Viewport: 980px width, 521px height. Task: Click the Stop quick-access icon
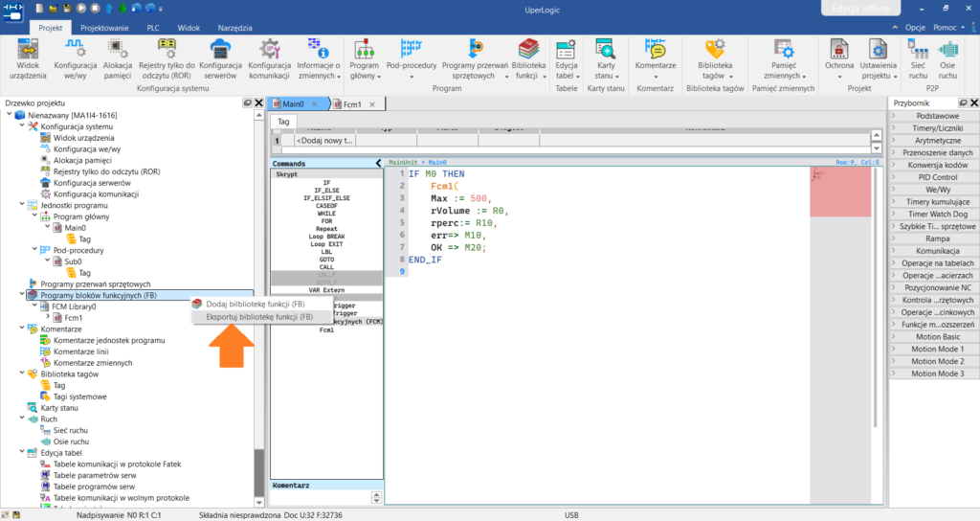(95, 8)
